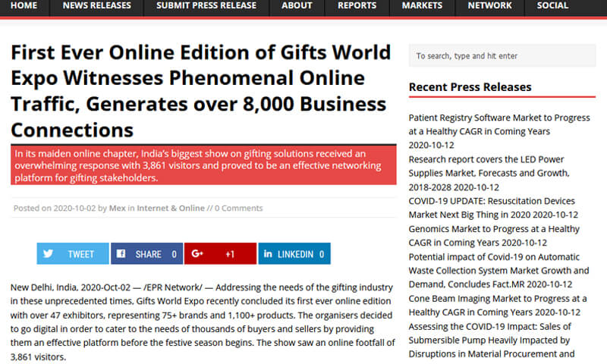Open Cone Beam Imaging Market link
Screen dimensions: 607x364
[498, 305]
